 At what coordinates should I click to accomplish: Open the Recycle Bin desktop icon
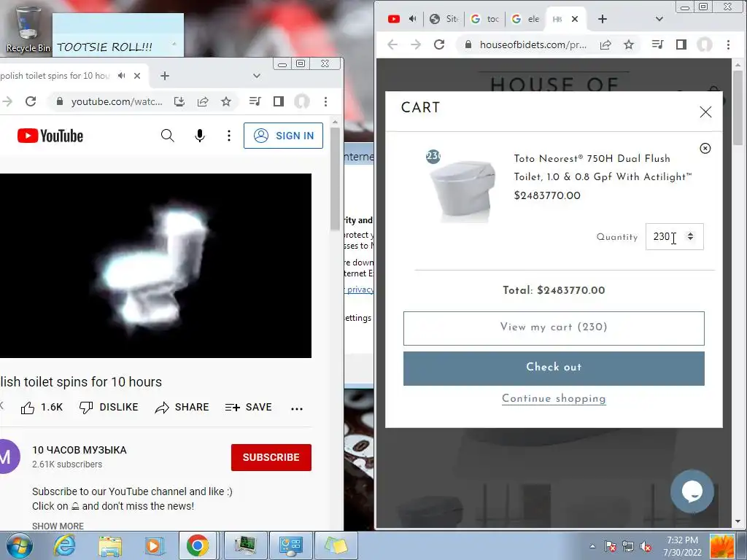click(x=27, y=29)
